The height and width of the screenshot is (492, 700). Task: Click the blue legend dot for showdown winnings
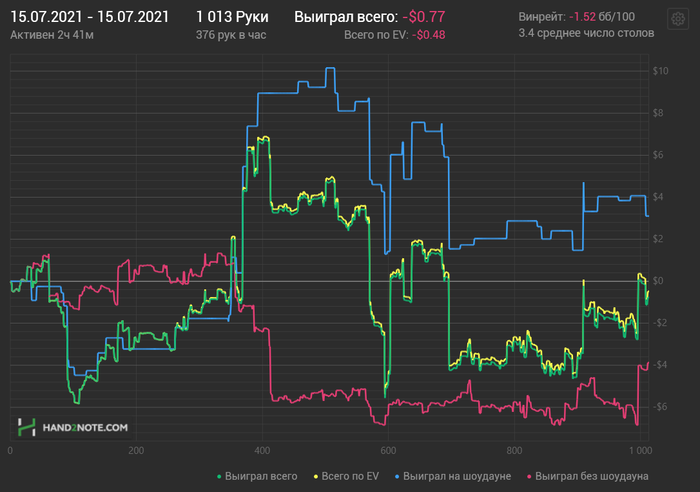(x=397, y=477)
